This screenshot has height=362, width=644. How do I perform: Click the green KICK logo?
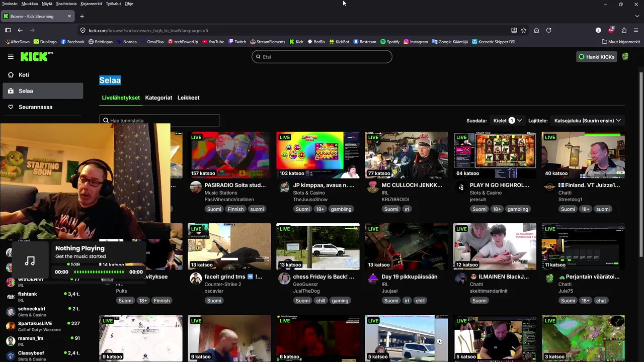point(37,56)
